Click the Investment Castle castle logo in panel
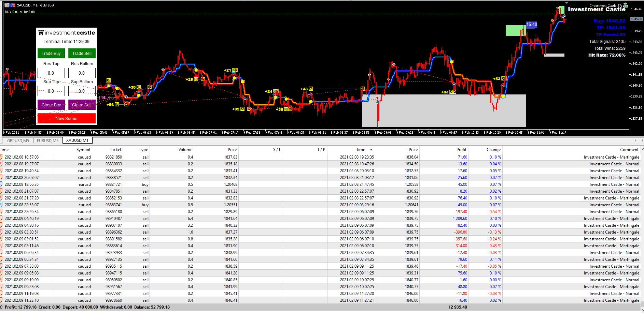644x313 pixels. click(41, 33)
